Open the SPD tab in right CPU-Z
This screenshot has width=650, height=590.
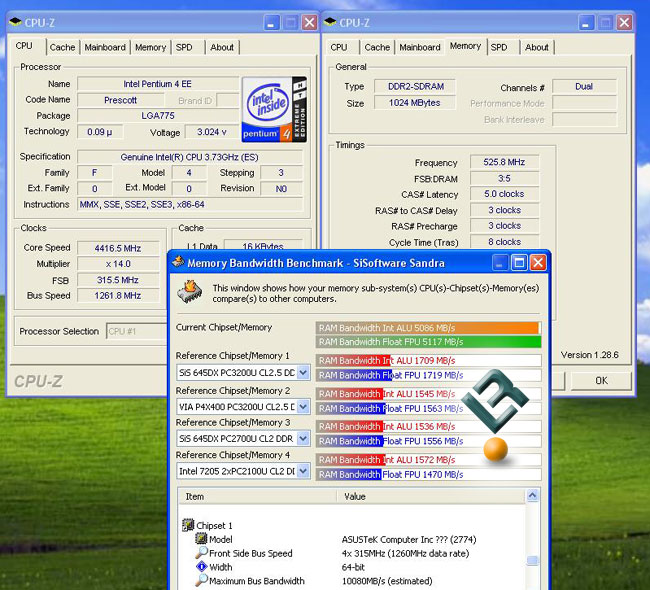point(499,47)
